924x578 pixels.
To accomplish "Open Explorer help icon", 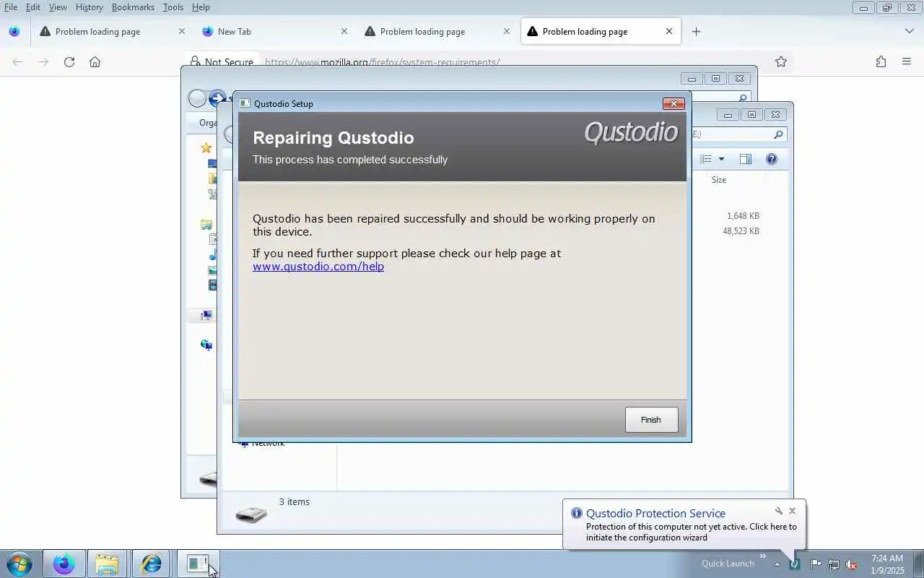I will point(772,160).
